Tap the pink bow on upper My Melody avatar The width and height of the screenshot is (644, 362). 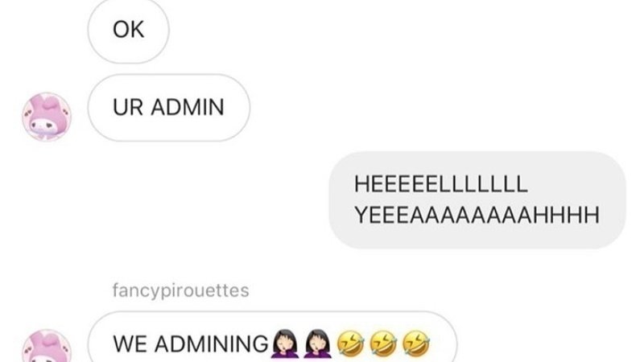pyautogui.click(x=51, y=105)
